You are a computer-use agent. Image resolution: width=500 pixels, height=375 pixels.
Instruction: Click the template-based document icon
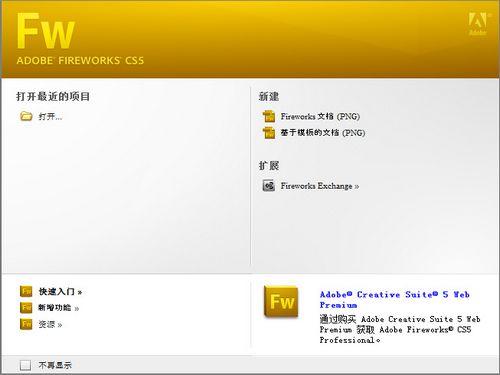(x=269, y=133)
